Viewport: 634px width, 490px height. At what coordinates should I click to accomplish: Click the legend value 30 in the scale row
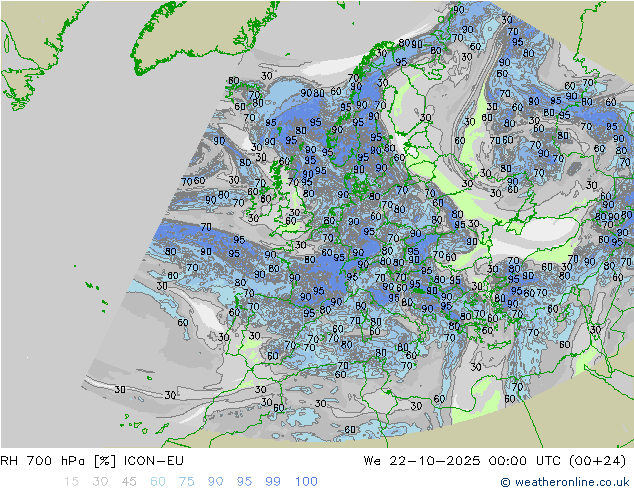click(x=100, y=481)
